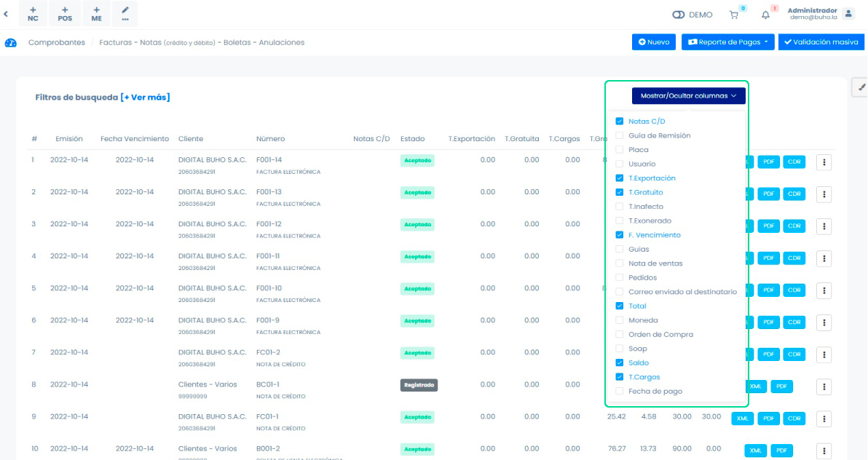Expand search filters with Ver más
The width and height of the screenshot is (868, 460).
(x=146, y=98)
